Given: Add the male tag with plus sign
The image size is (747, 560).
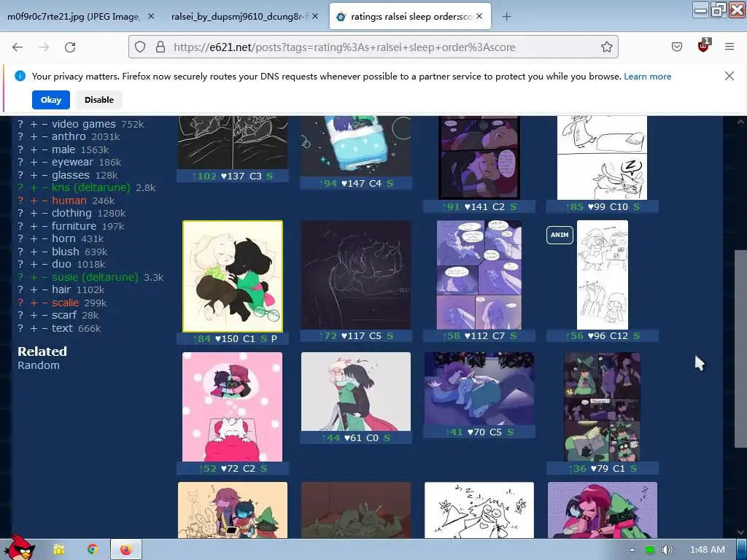Looking at the screenshot, I should coord(34,149).
